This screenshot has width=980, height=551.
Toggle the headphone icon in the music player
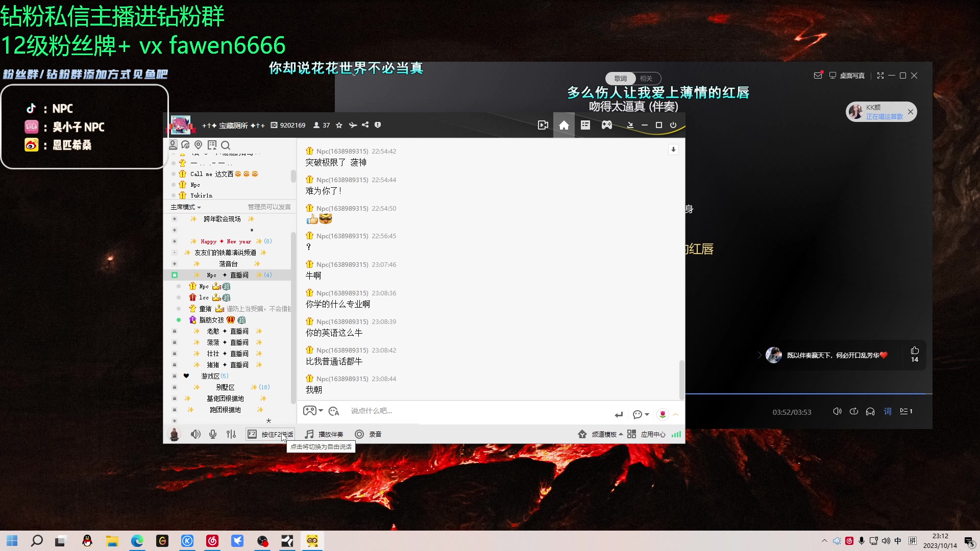click(870, 411)
